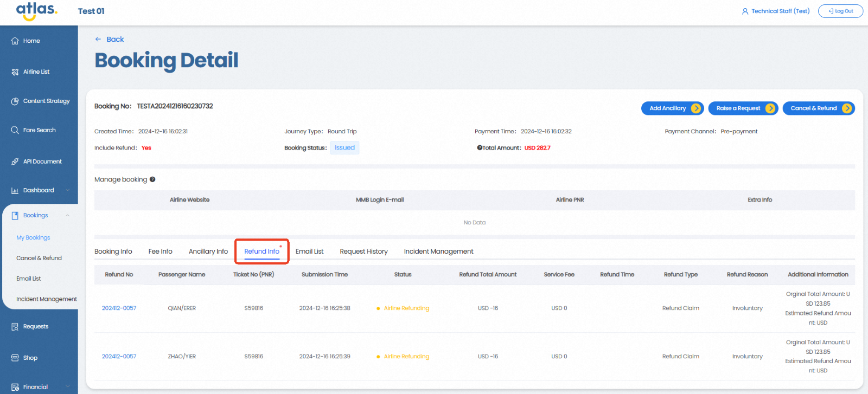Open API Document via its link icon
Viewport: 868px width, 394px height.
pyautogui.click(x=15, y=162)
